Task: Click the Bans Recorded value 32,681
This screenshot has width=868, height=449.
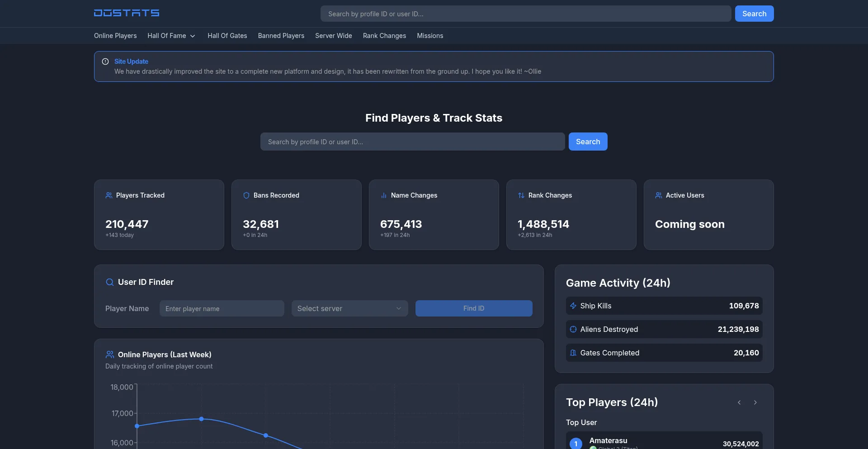Action: click(x=261, y=224)
